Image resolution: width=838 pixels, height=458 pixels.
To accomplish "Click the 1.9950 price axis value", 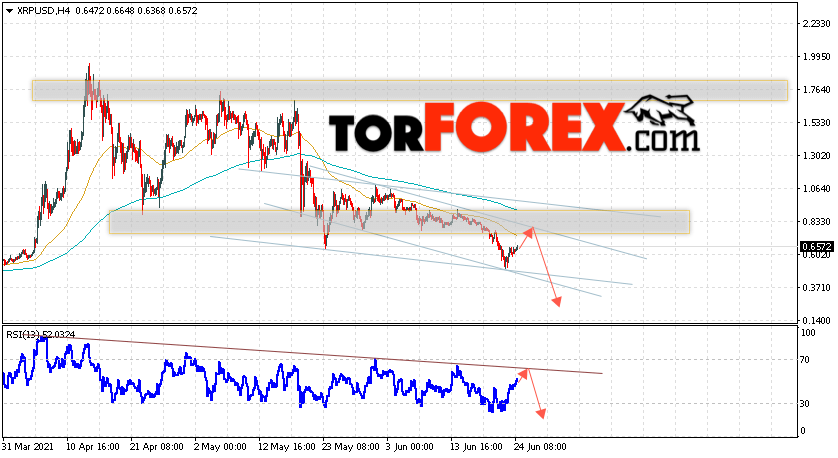I will point(817,57).
